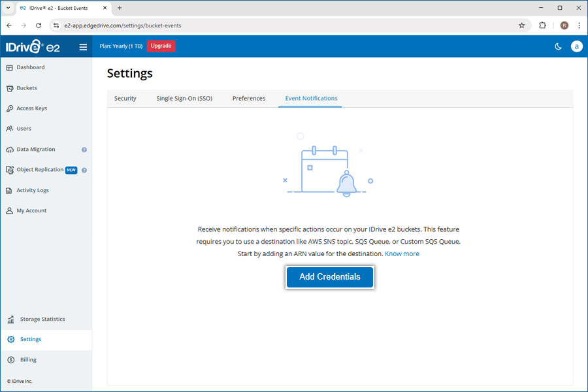Open Buckets text in the sidebar
Screen dimensions: 588x392
27,88
